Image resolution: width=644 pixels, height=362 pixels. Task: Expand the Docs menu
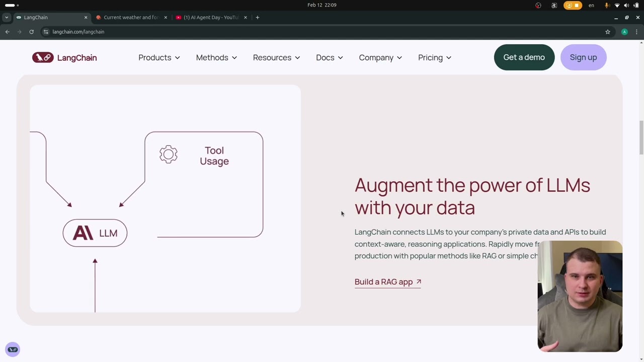coord(330,57)
